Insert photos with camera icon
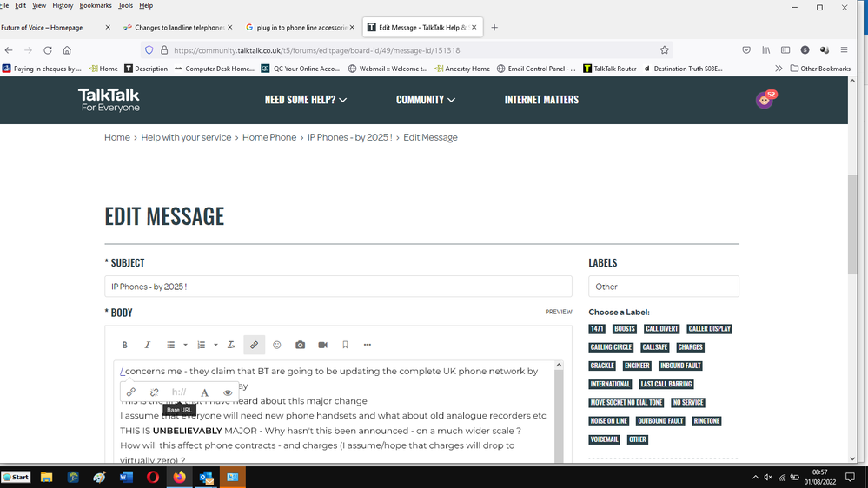 (x=300, y=345)
